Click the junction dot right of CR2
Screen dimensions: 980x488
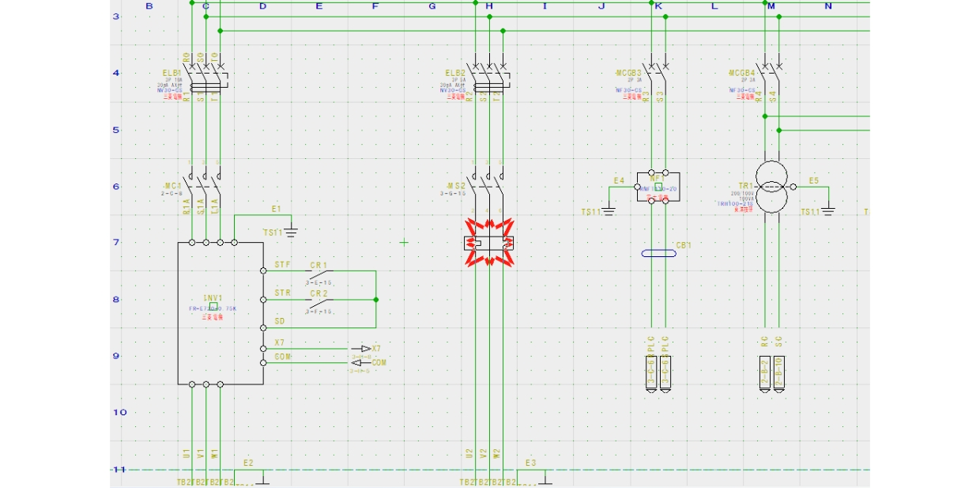(x=376, y=300)
